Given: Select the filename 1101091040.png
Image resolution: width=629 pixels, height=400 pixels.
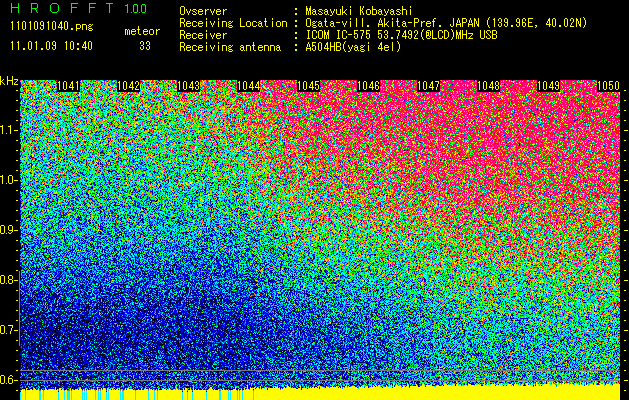Looking at the screenshot, I should pos(52,27).
